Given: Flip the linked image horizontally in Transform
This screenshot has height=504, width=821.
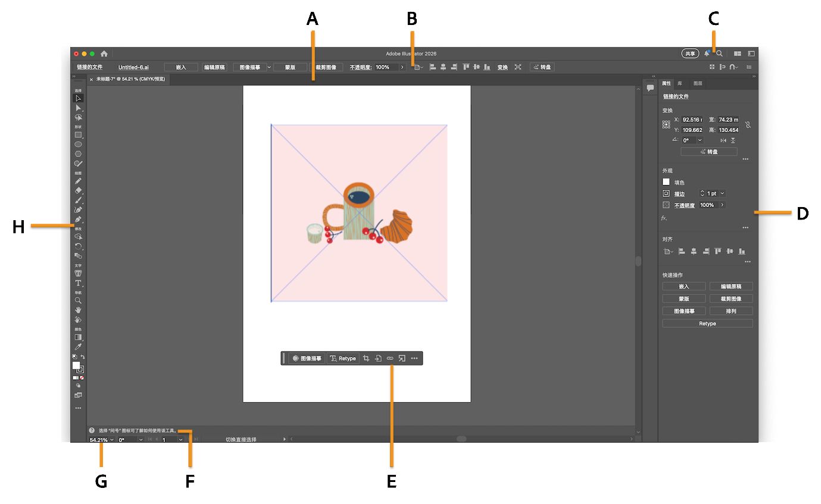Looking at the screenshot, I should click(x=723, y=140).
